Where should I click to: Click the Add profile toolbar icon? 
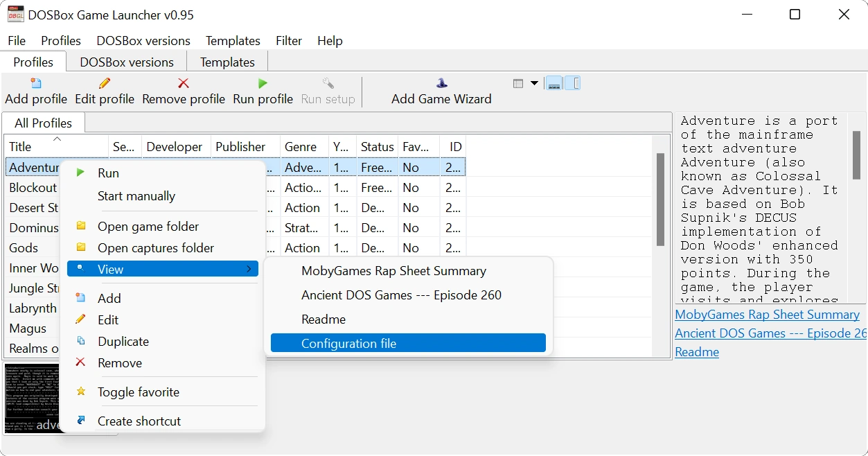tap(36, 84)
